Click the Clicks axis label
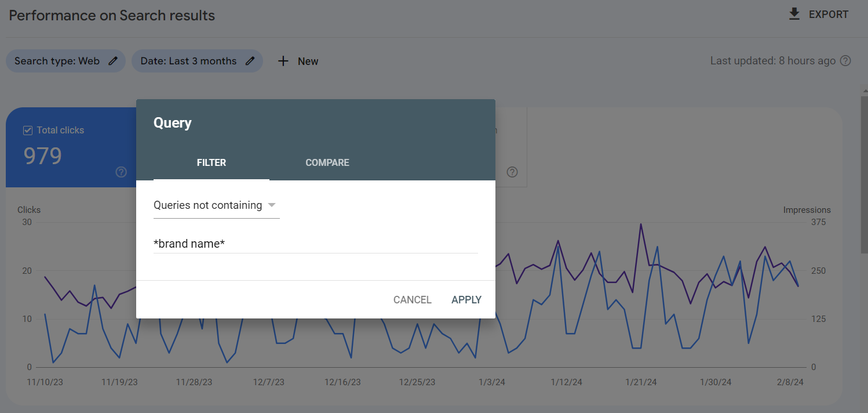Image resolution: width=868 pixels, height=413 pixels. [x=29, y=210]
